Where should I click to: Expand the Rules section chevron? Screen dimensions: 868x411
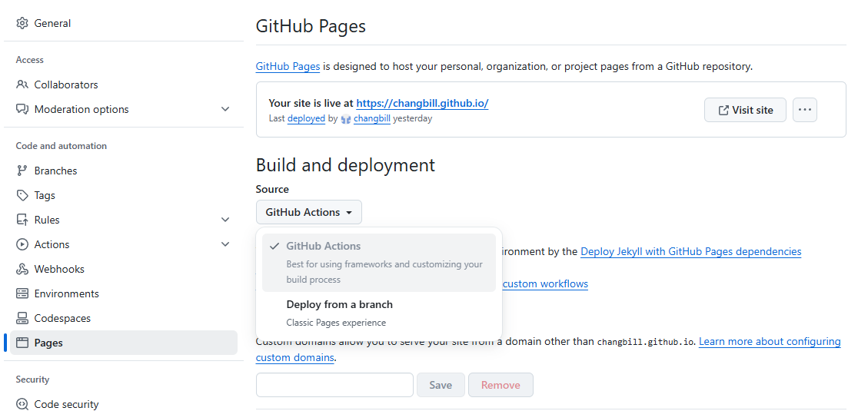(225, 220)
